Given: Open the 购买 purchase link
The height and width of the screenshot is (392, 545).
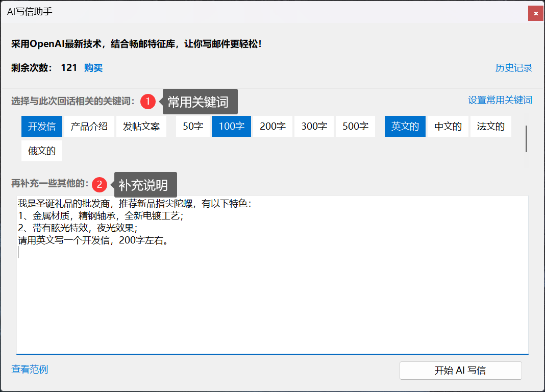Looking at the screenshot, I should pos(93,68).
